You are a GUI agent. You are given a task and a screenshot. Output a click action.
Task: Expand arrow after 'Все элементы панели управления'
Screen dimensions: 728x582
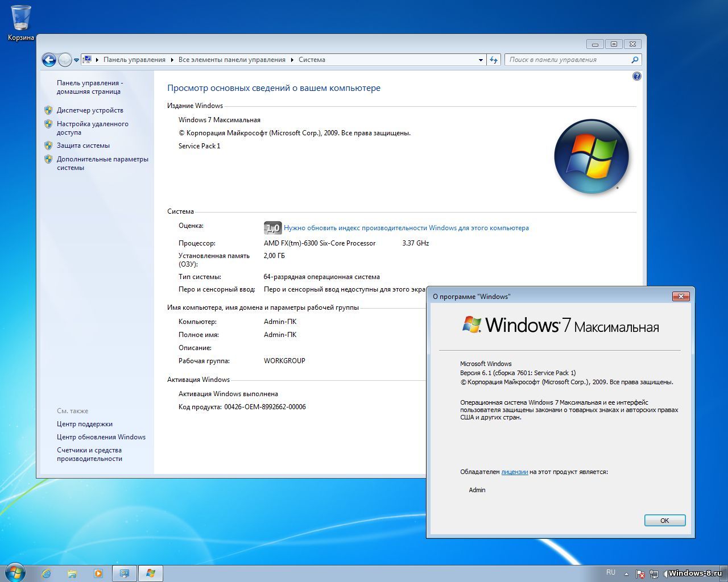coord(292,60)
